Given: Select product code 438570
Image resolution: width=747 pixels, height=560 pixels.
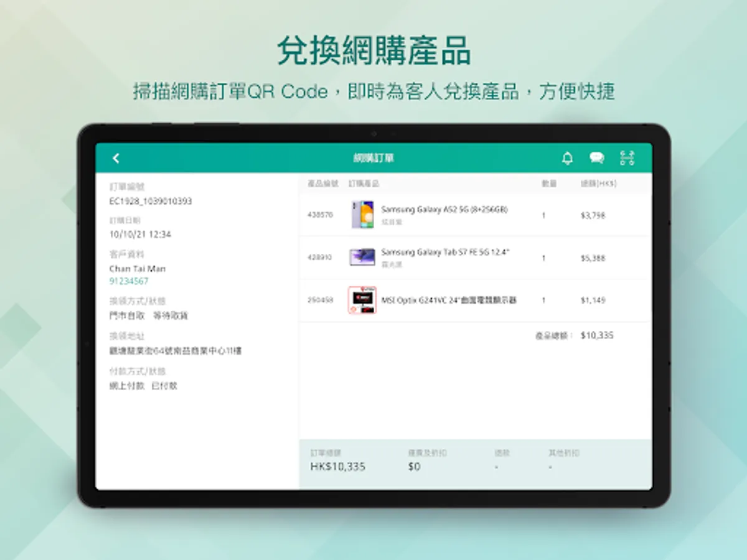Looking at the screenshot, I should pos(321,215).
